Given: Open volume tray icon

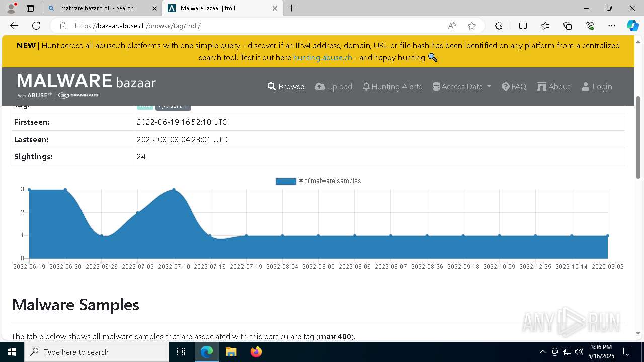Looking at the screenshot, I should [x=579, y=352].
